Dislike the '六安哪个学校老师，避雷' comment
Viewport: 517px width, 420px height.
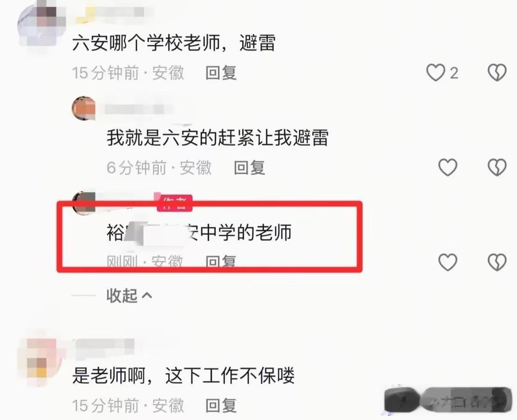click(497, 73)
